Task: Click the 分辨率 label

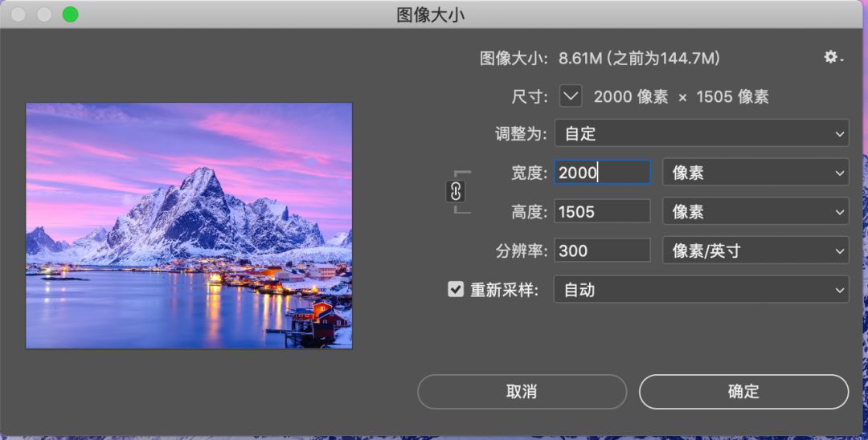Action: click(522, 251)
